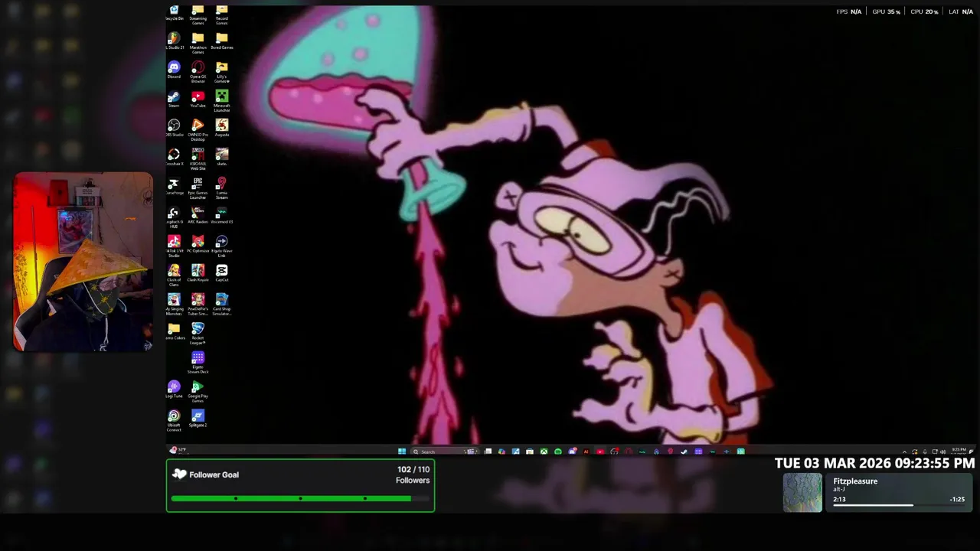Click the 102 / 110 followers count
This screenshot has width=980, height=551.
[x=413, y=469]
